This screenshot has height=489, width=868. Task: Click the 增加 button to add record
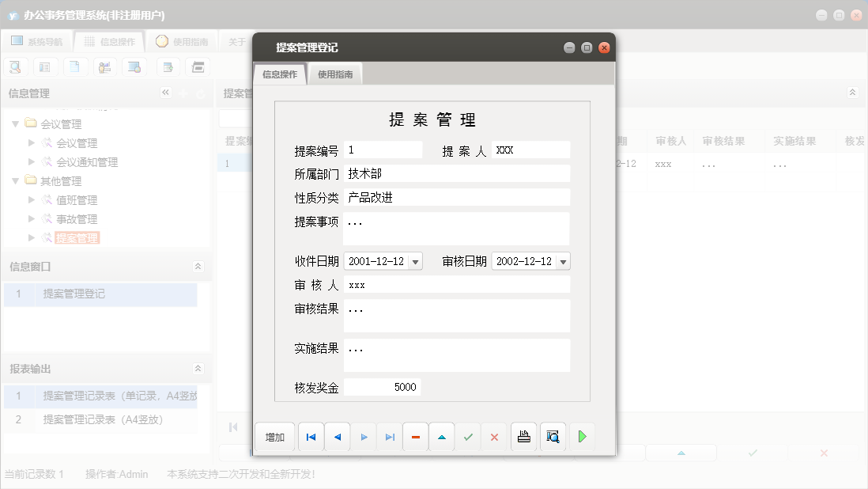[x=274, y=436]
